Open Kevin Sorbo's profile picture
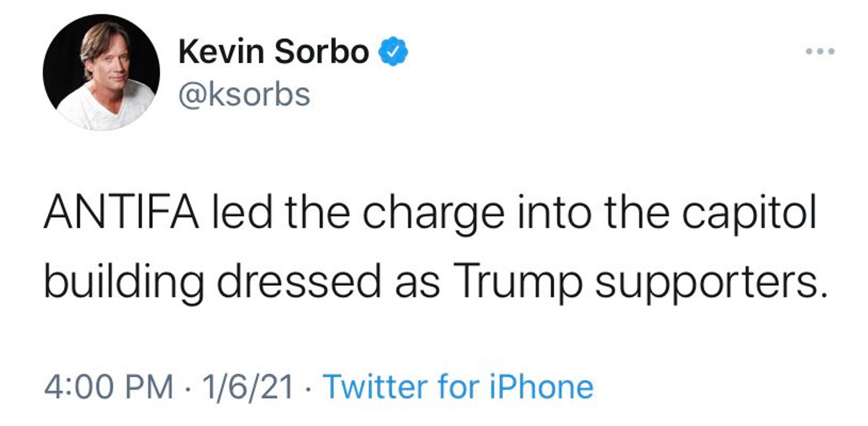 pos(102,73)
